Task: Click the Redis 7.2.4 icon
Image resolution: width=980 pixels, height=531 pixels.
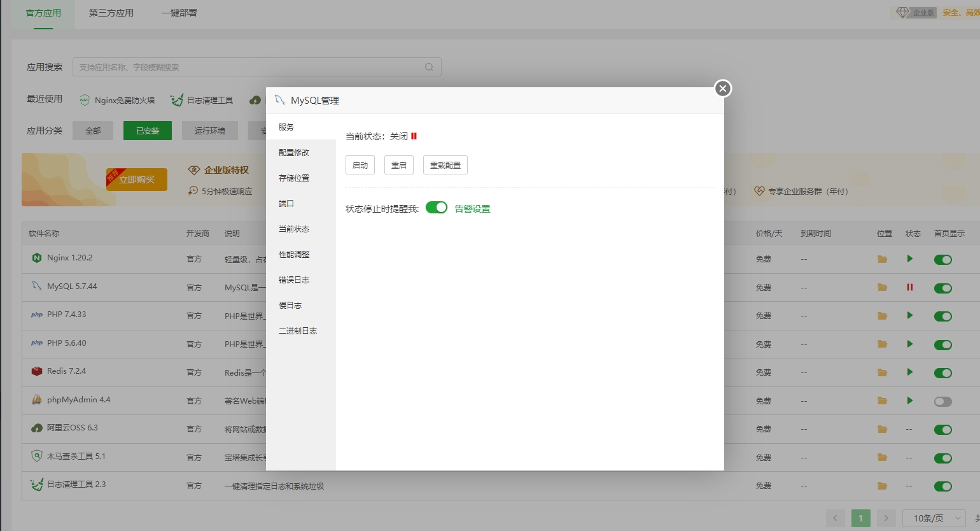Action: coord(37,371)
